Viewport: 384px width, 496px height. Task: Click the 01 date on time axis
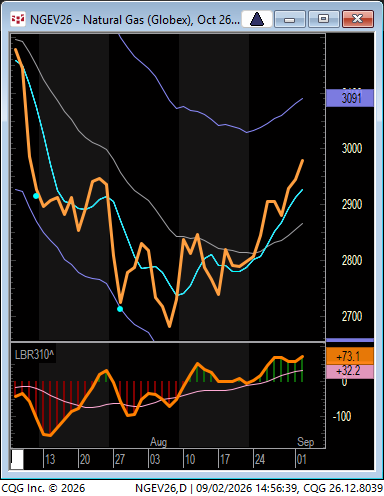pos(301,460)
